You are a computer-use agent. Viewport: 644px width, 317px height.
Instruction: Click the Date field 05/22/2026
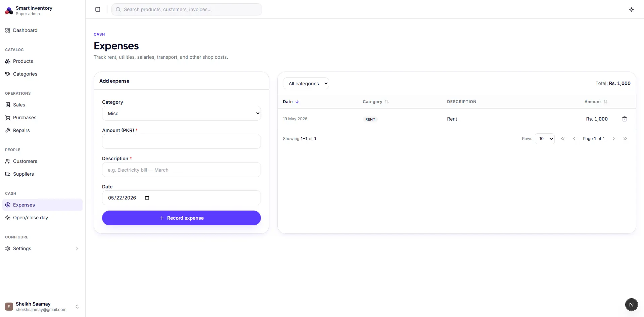click(181, 198)
